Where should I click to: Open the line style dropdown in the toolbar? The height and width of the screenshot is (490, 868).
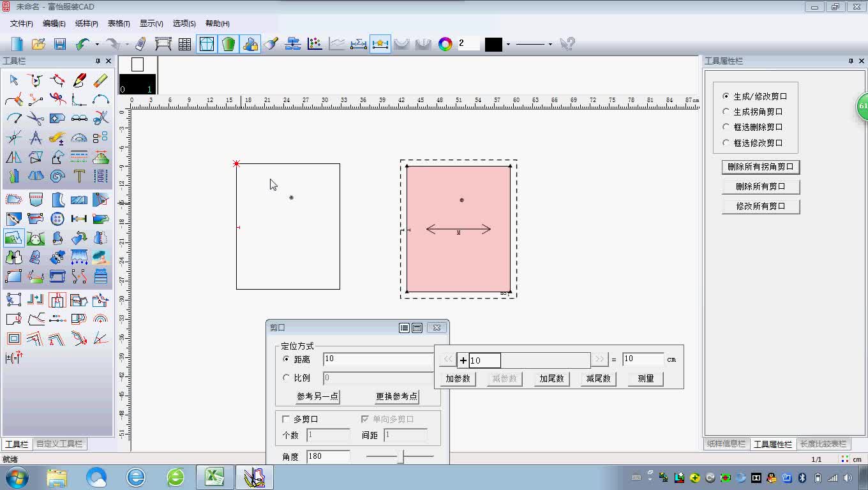tap(551, 44)
